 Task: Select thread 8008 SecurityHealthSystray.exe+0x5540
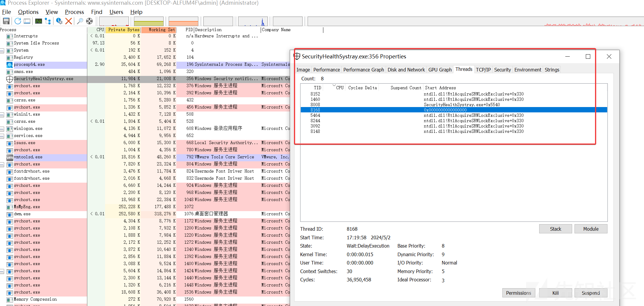pos(454,105)
